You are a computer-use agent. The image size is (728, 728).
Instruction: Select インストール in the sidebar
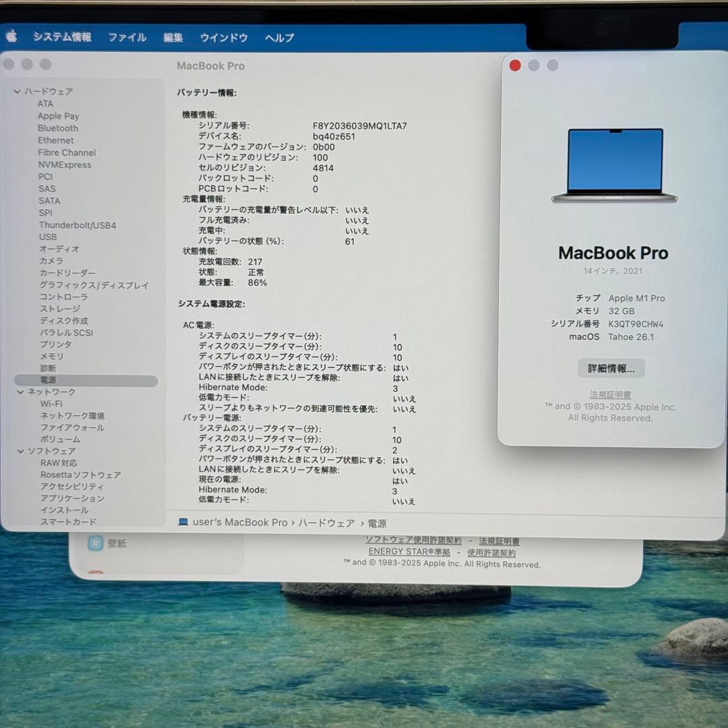point(64,510)
